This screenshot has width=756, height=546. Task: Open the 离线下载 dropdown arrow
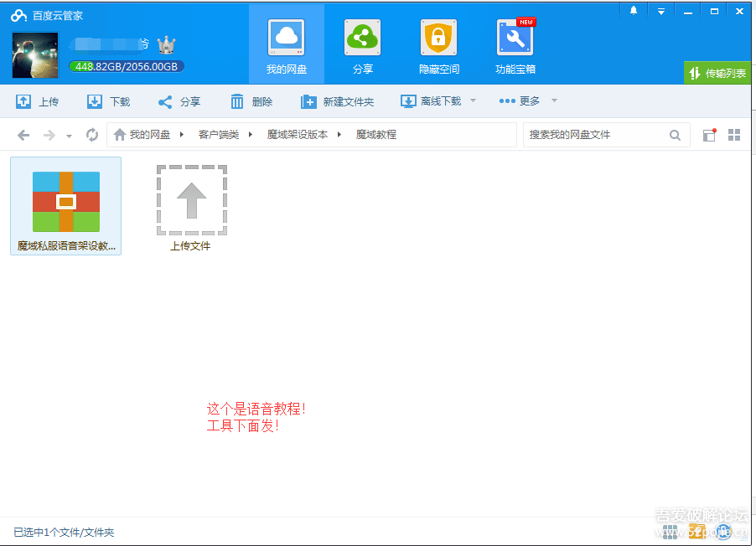(473, 100)
